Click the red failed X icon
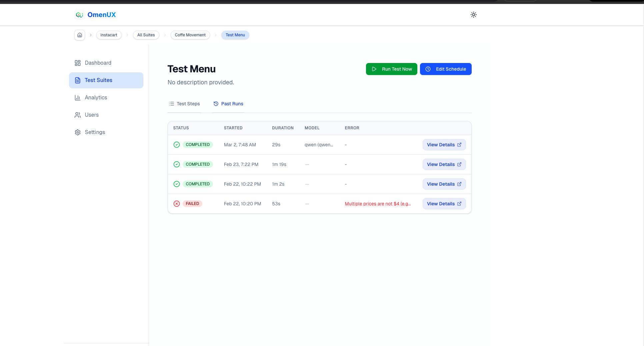This screenshot has width=644, height=346. coord(177,204)
